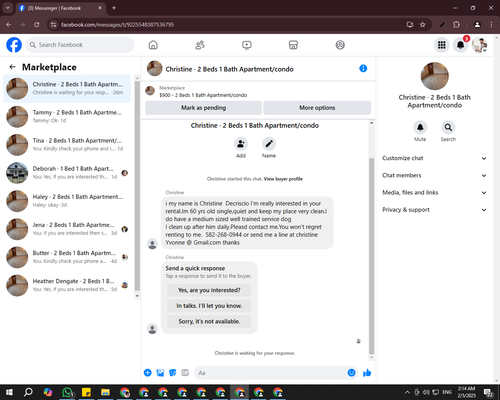This screenshot has height=400, width=500.
Task: Open the browser tab search dropdown
Action: [7, 8]
